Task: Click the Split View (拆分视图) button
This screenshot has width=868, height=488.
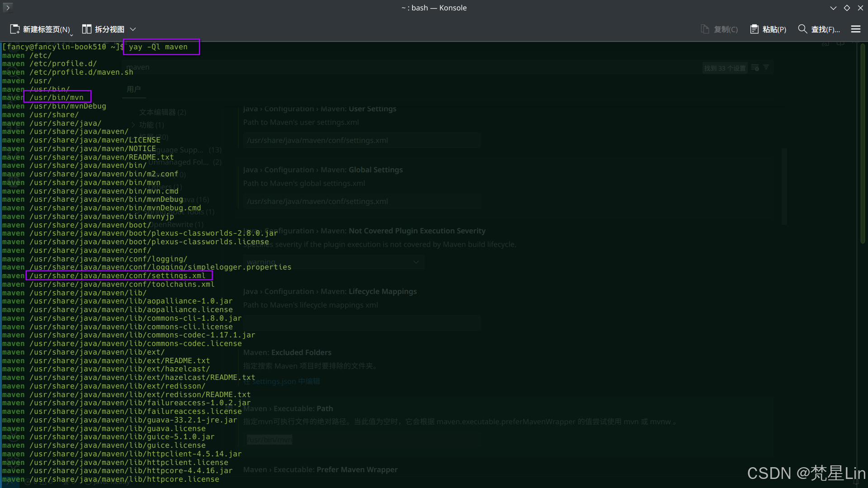Action: (103, 29)
